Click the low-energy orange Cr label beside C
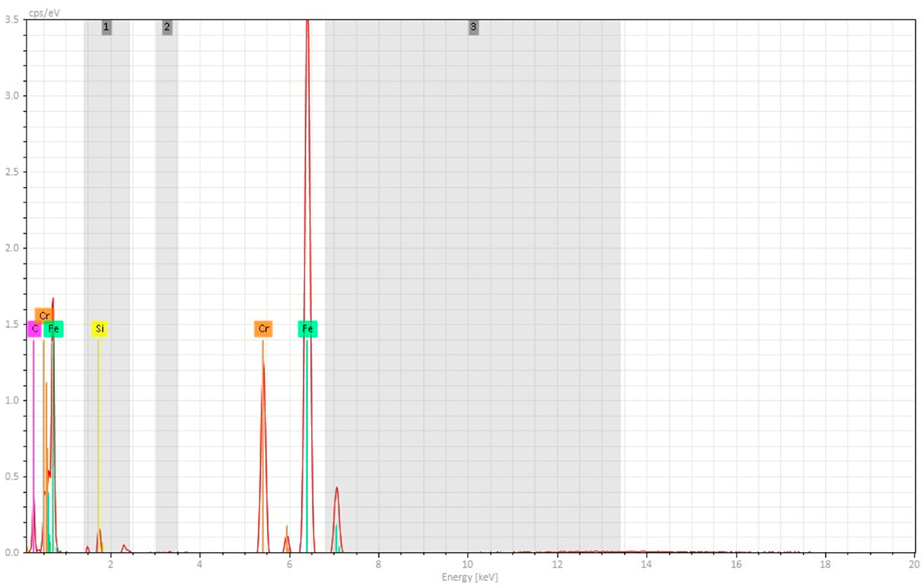This screenshot has width=924, height=586. click(44, 316)
